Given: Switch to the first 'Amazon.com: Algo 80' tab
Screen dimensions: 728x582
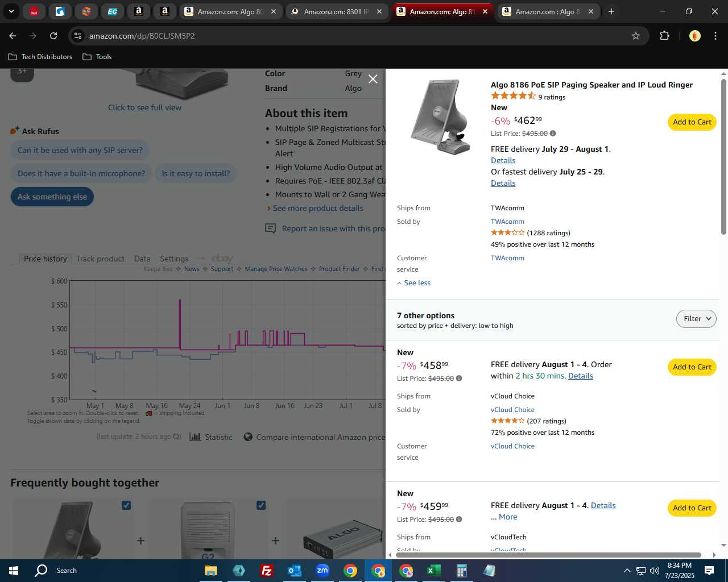Looking at the screenshot, I should pos(230,11).
